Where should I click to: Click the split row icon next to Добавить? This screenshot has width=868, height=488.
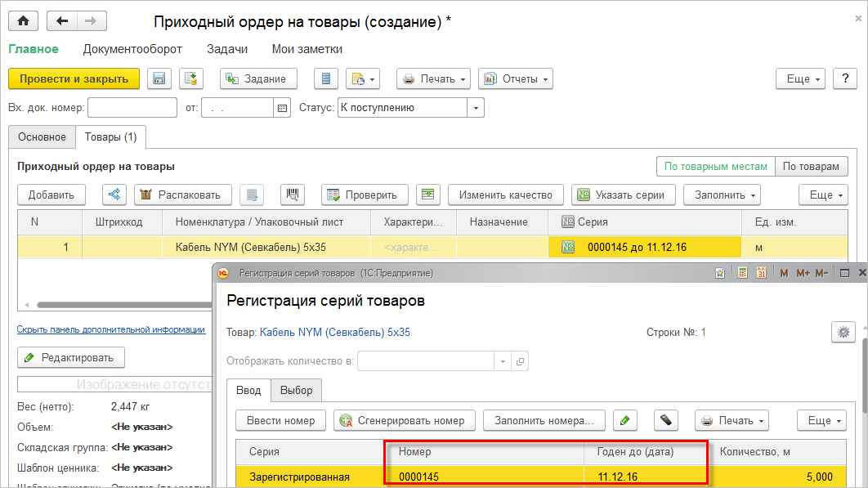114,195
